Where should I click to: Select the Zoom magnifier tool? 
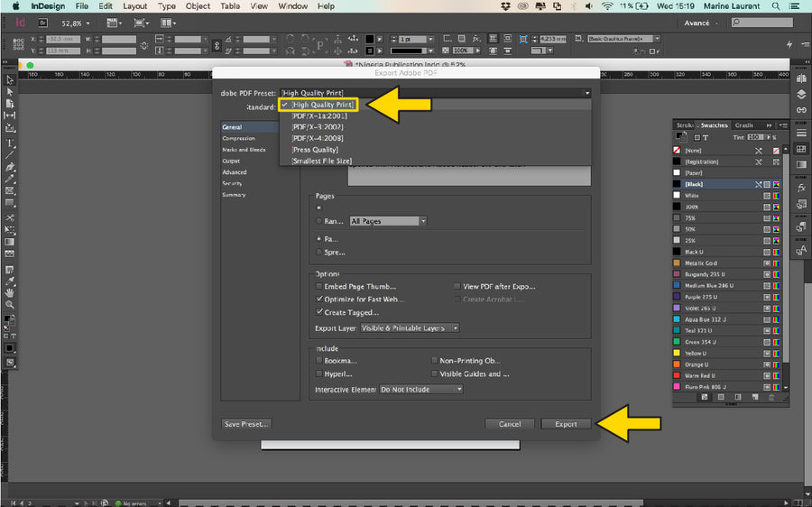pos(10,305)
